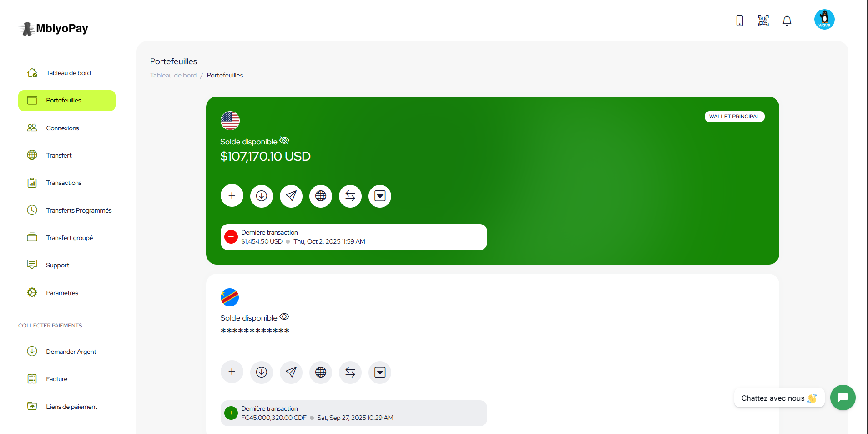Open the QR code scanner icon
868x434 pixels.
(763, 20)
